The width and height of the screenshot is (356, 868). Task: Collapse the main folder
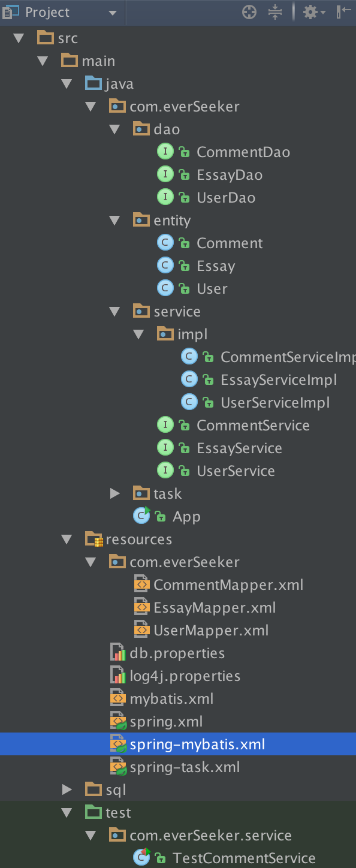coord(43,61)
